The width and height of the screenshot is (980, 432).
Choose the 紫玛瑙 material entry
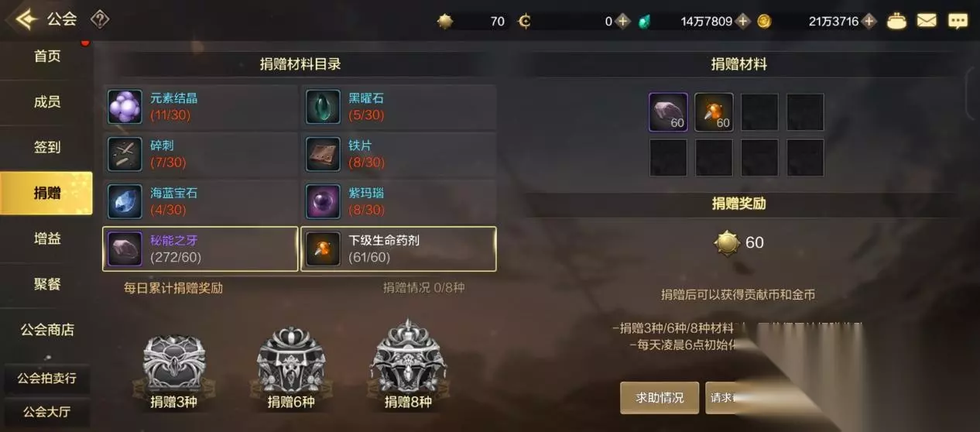(399, 201)
